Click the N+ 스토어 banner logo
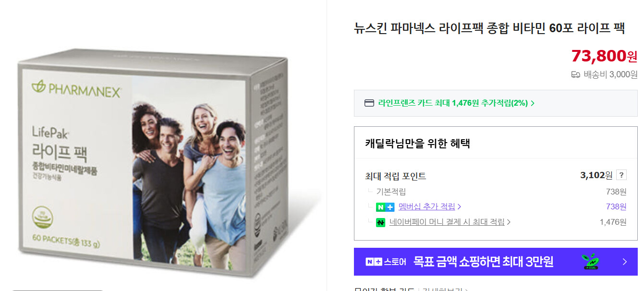Viewport: 644px width, 291px height. (x=386, y=262)
